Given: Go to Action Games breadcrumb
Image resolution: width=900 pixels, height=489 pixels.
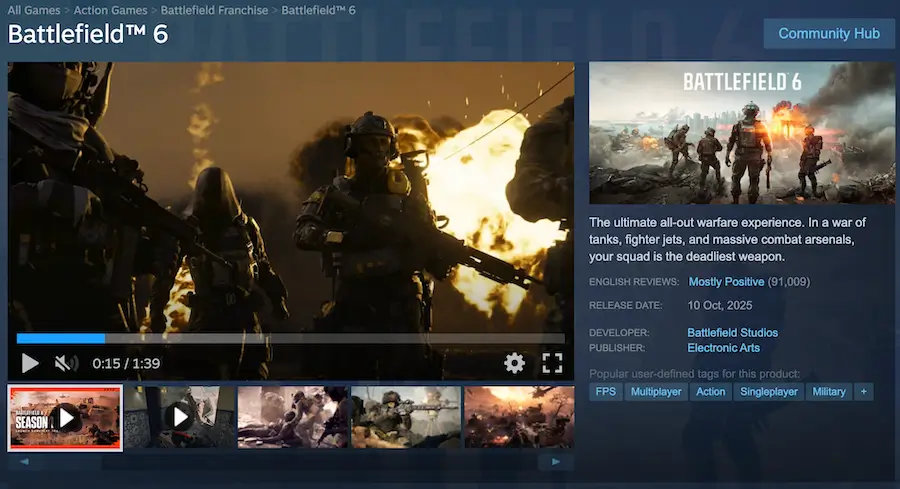Looking at the screenshot, I should 110,10.
